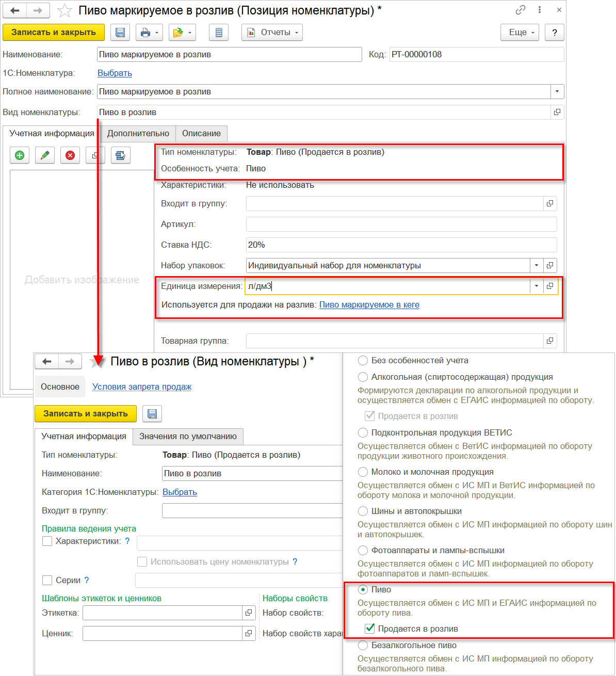
Task: Open Вид номенклатуры Пиво в розлив form icon
Action: pos(557,112)
